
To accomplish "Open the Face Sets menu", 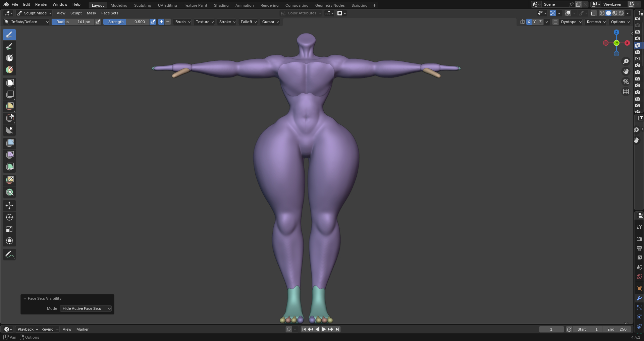I will [110, 13].
